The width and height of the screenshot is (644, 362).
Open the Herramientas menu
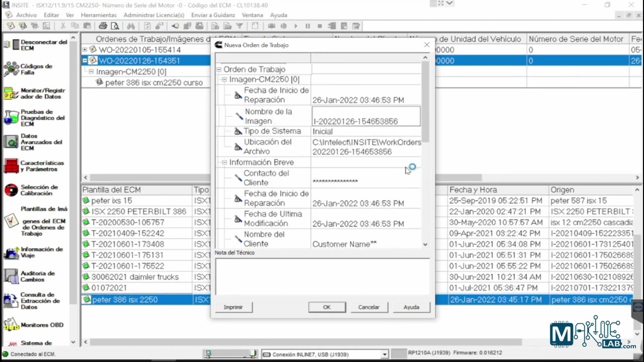tap(99, 15)
